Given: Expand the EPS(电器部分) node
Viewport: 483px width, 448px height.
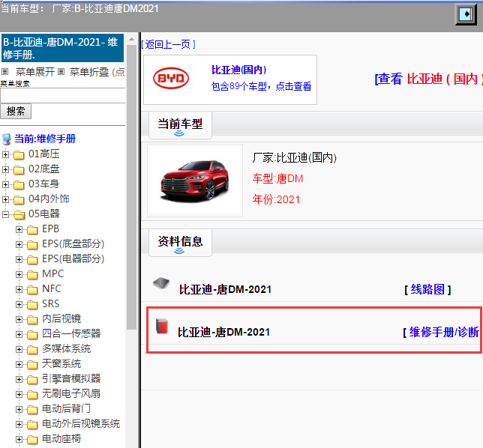Looking at the screenshot, I should tap(19, 259).
